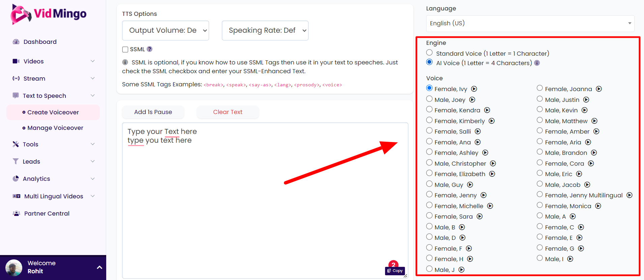The height and width of the screenshot is (280, 644).
Task: Select the AI Voice engine option
Action: point(429,62)
